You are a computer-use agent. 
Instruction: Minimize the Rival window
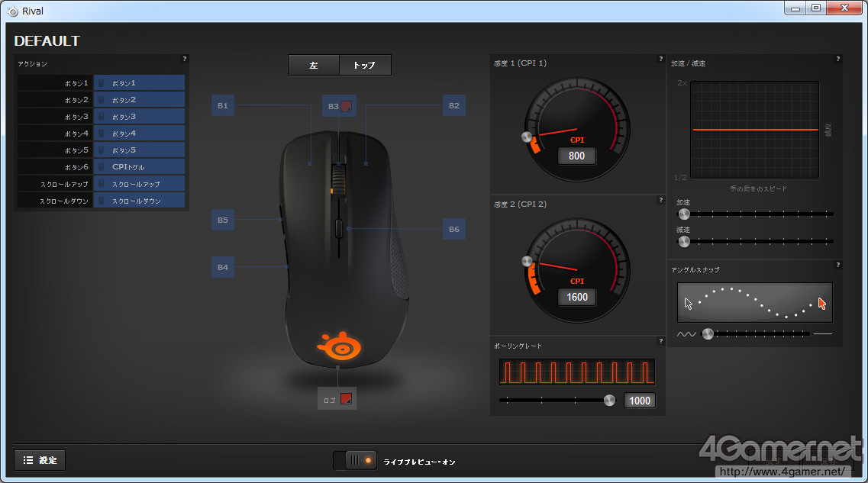(x=795, y=8)
